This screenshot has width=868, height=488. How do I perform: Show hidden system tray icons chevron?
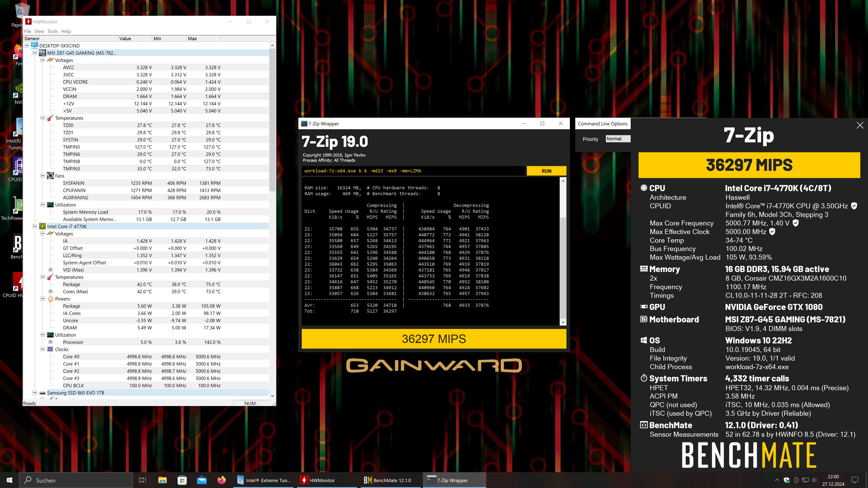click(777, 480)
